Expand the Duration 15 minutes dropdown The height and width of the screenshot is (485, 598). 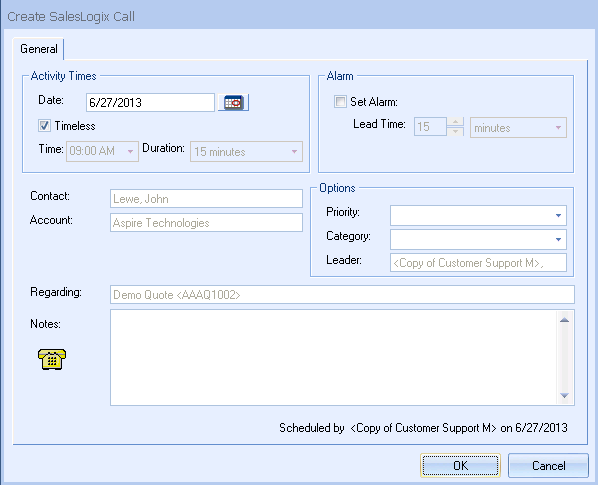click(x=246, y=151)
